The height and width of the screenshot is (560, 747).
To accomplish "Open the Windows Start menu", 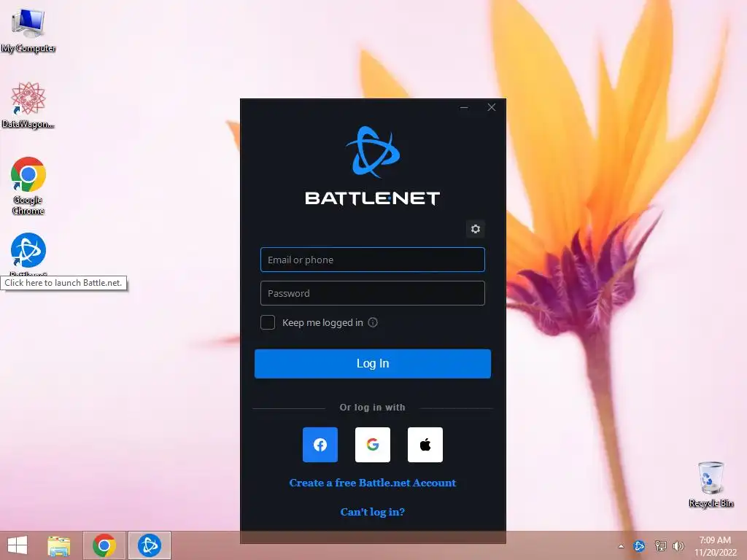I will click(x=18, y=545).
